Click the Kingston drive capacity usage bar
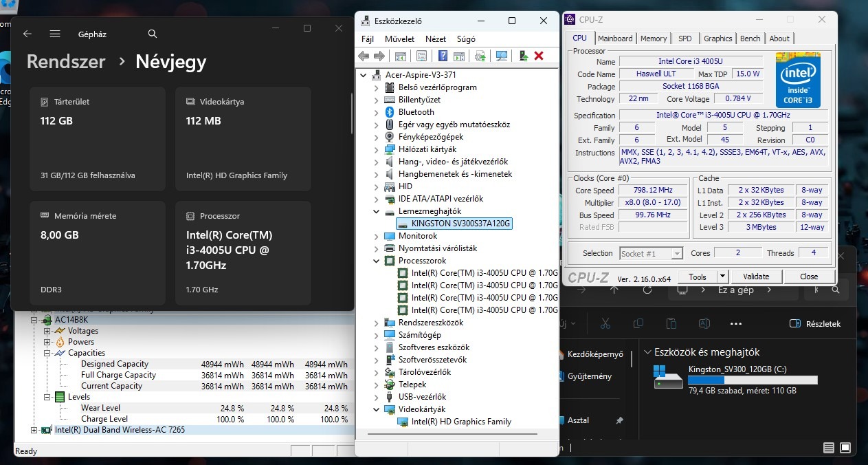The image size is (868, 465). click(753, 380)
